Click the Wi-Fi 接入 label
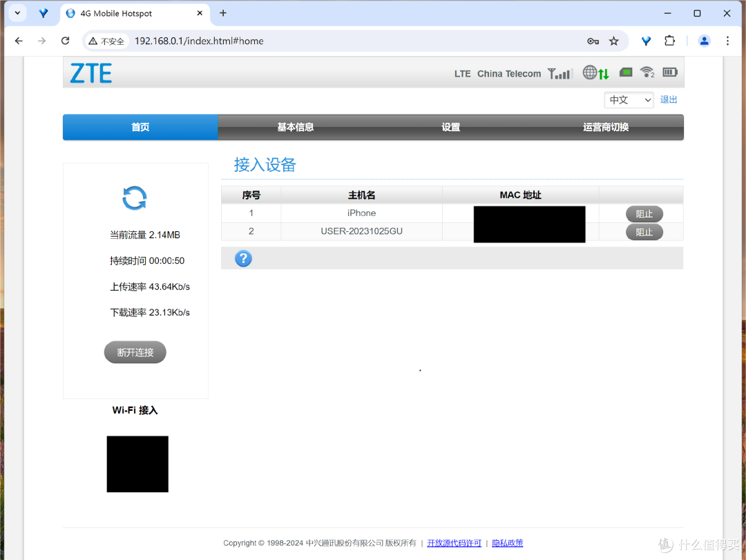This screenshot has width=746, height=560. coord(135,410)
